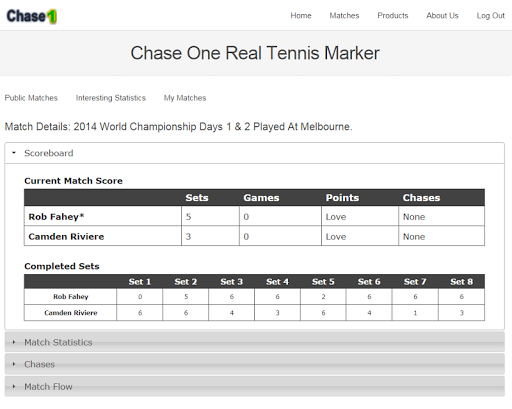512x409 pixels.
Task: Open the Products page
Action: tap(393, 16)
